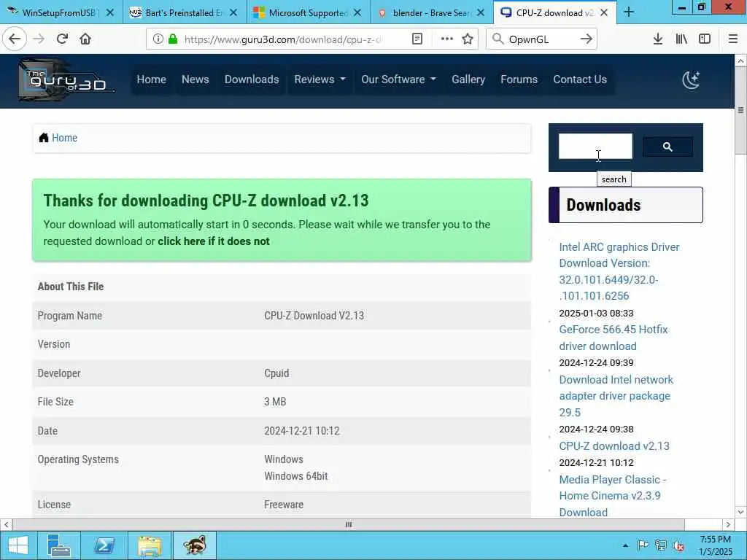Bookmark this page with the star icon
This screenshot has height=560, width=747.
(x=468, y=39)
